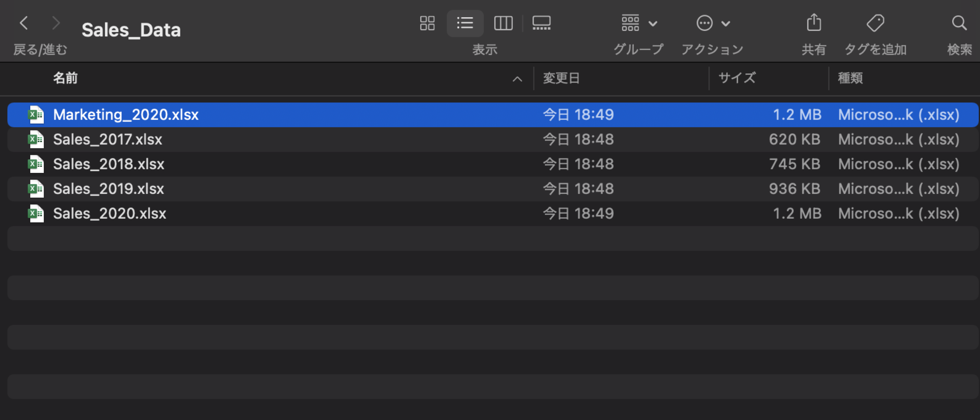Click the Add Tag (タグを追加) icon
Viewport: 980px width, 420px height.
tap(875, 23)
